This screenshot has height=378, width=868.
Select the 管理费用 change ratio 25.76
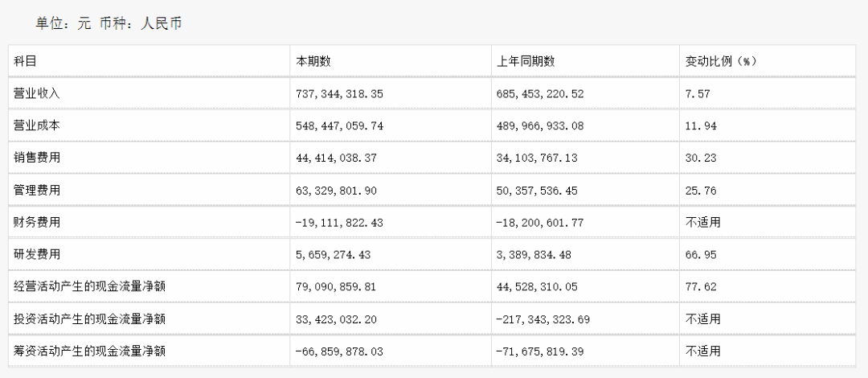(x=701, y=191)
